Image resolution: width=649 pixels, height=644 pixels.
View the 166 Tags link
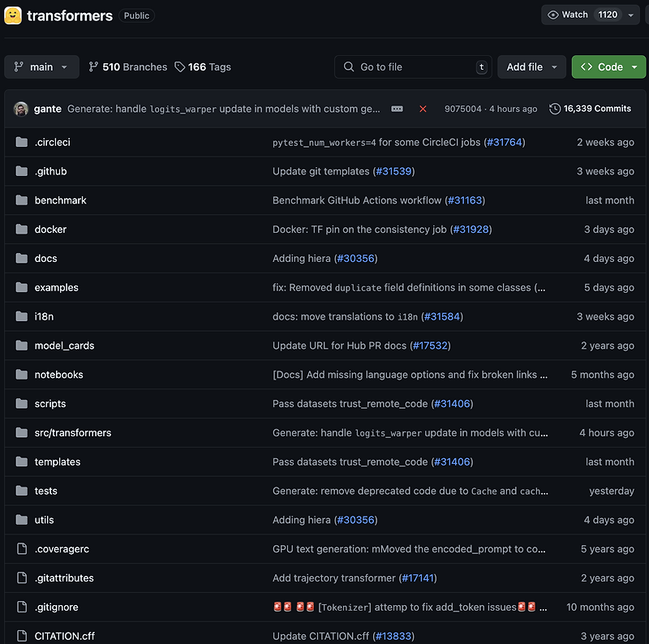(x=203, y=67)
